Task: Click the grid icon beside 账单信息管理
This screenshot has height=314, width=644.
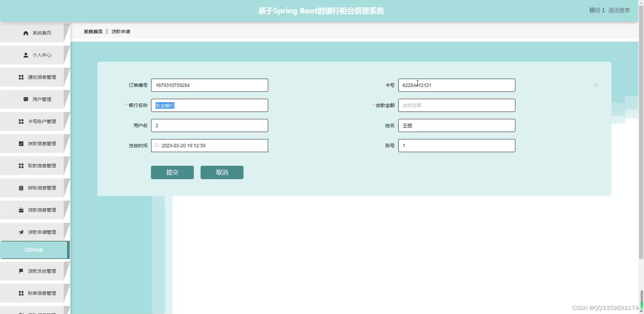Action: [21, 293]
